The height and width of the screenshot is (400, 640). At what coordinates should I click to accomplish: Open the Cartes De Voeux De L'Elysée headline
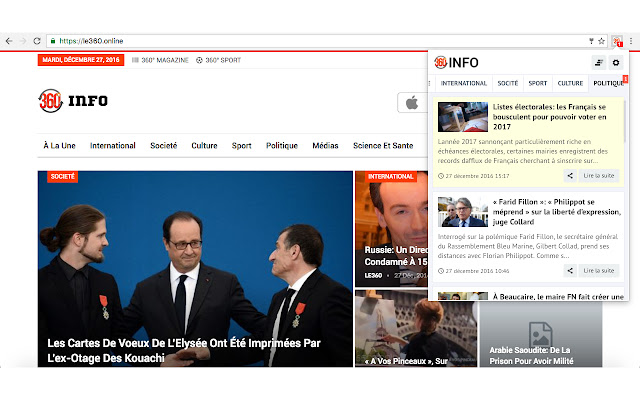(x=184, y=350)
